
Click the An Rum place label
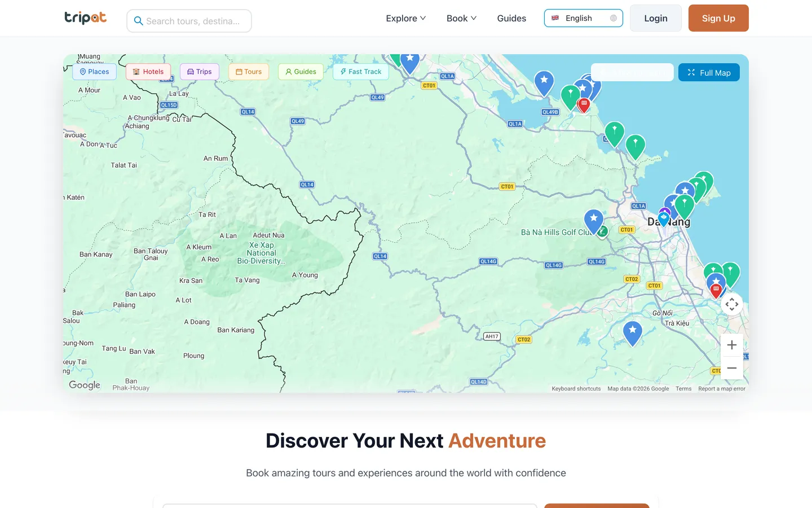(x=215, y=159)
